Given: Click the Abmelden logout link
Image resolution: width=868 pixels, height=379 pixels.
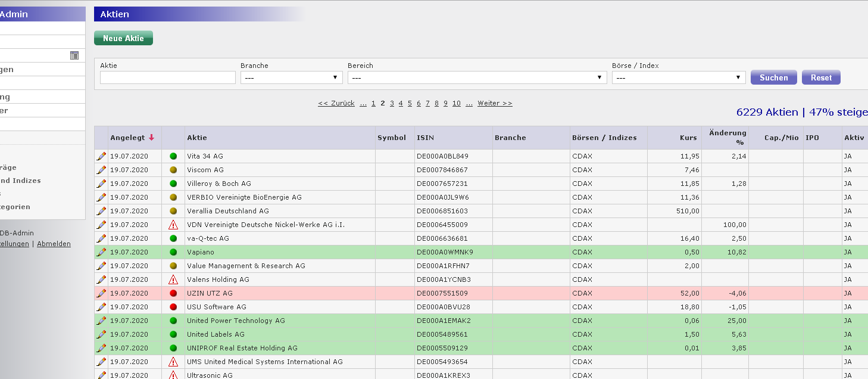Looking at the screenshot, I should pyautogui.click(x=54, y=244).
